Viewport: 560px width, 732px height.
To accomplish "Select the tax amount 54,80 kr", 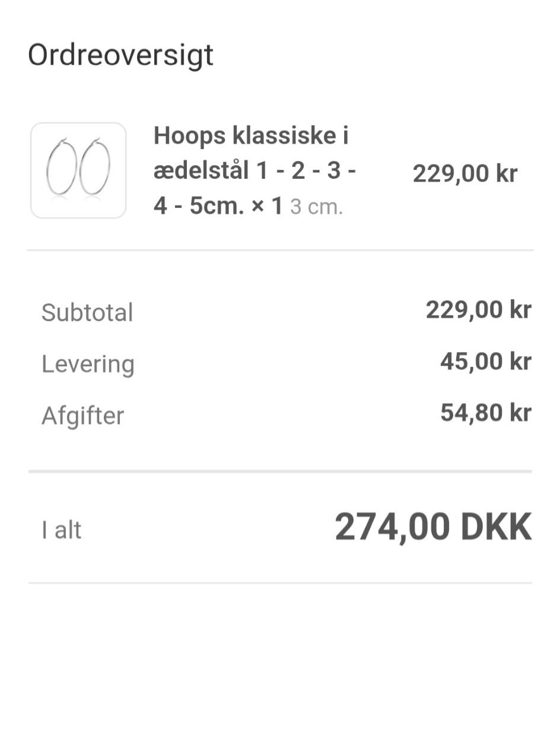I will coord(485,413).
